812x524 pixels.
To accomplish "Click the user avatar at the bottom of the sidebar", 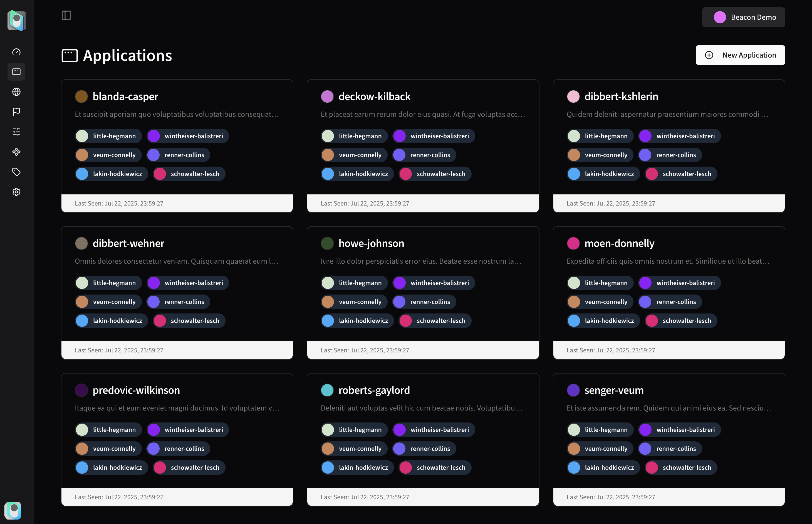I will [x=13, y=510].
